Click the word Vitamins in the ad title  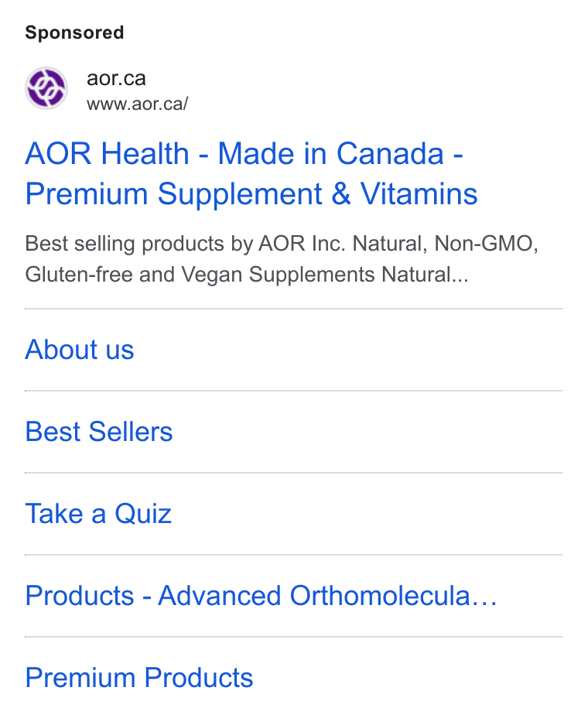(419, 193)
